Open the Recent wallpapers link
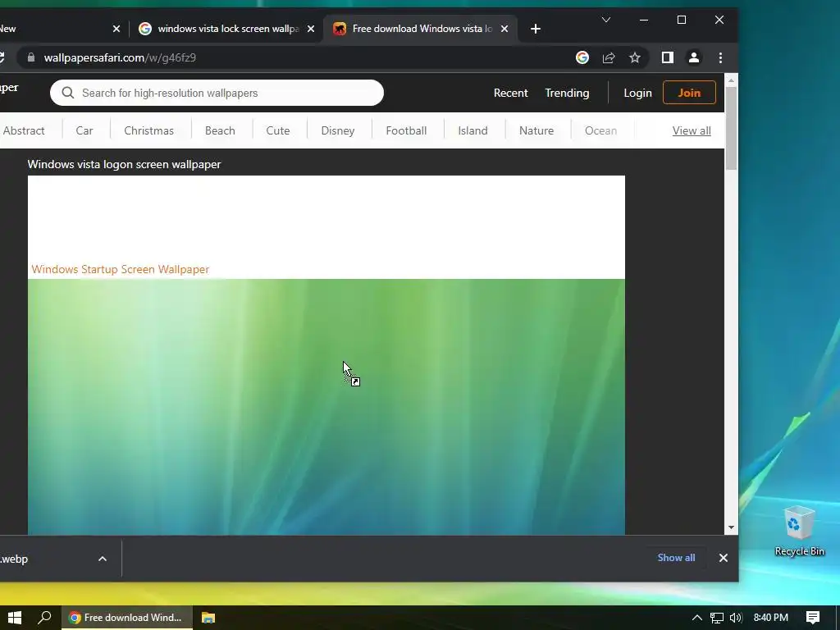 510,93
